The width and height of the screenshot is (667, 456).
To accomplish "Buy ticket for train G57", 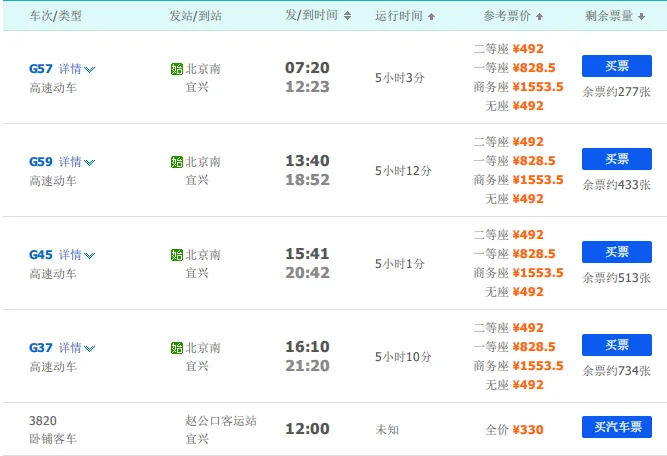I will click(x=616, y=66).
